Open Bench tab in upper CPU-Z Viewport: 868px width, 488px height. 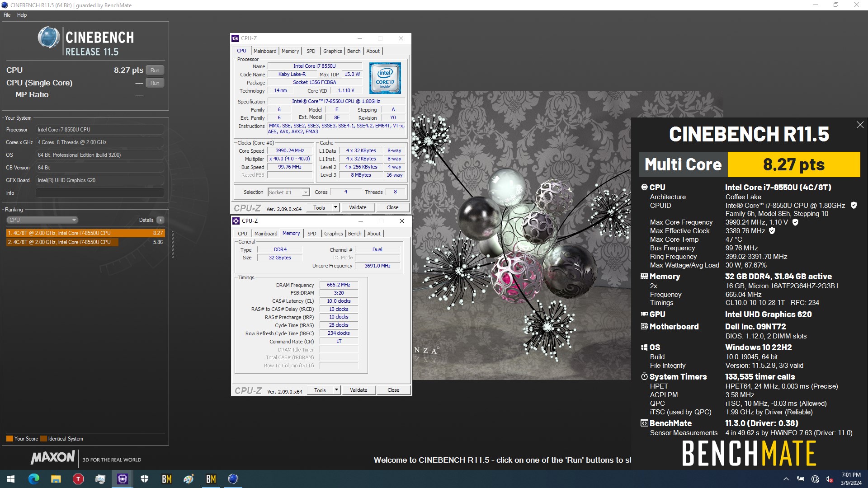tap(354, 51)
